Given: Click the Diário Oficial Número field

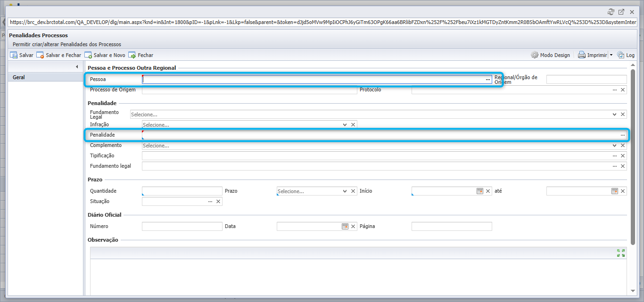Looking at the screenshot, I should (x=182, y=227).
